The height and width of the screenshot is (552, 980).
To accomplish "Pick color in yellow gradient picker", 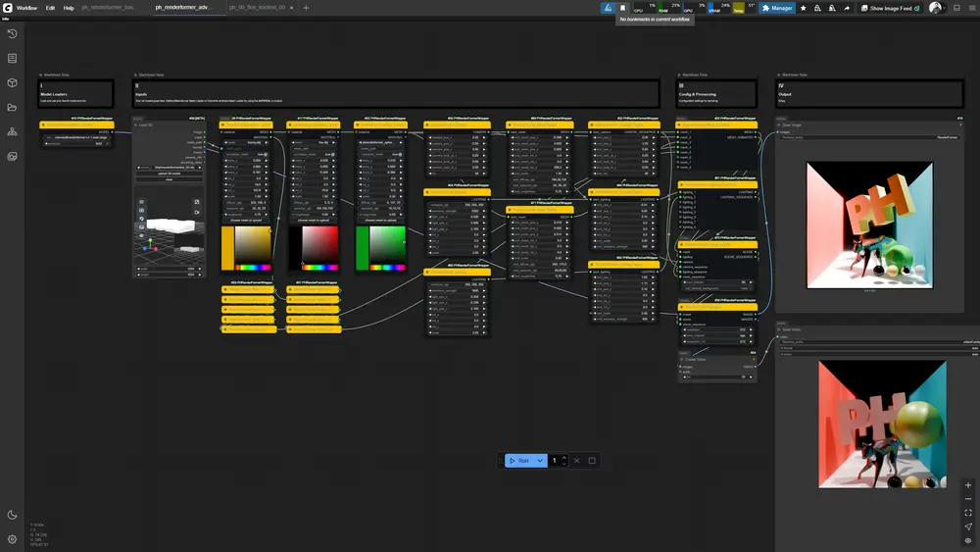I will click(253, 245).
